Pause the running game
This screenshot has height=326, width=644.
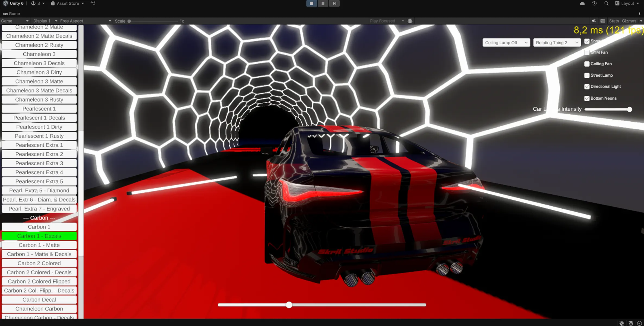(323, 3)
